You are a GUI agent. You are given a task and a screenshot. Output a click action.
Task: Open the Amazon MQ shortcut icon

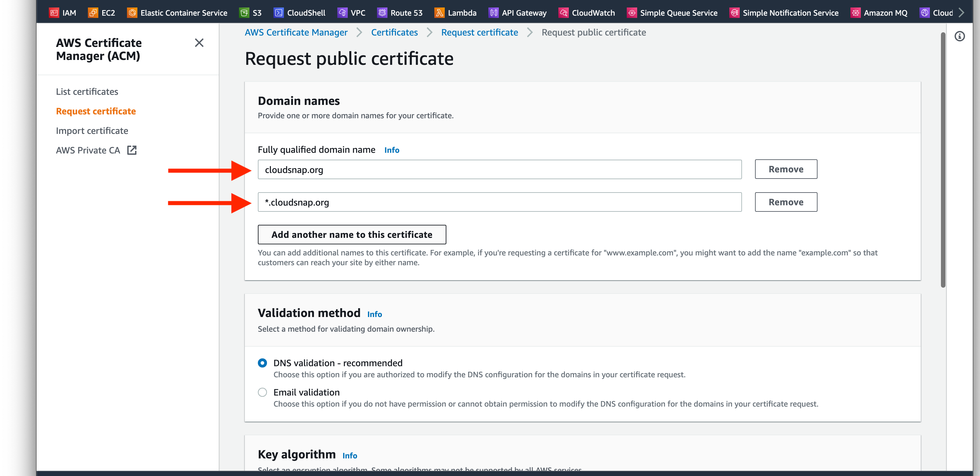[x=855, y=13]
